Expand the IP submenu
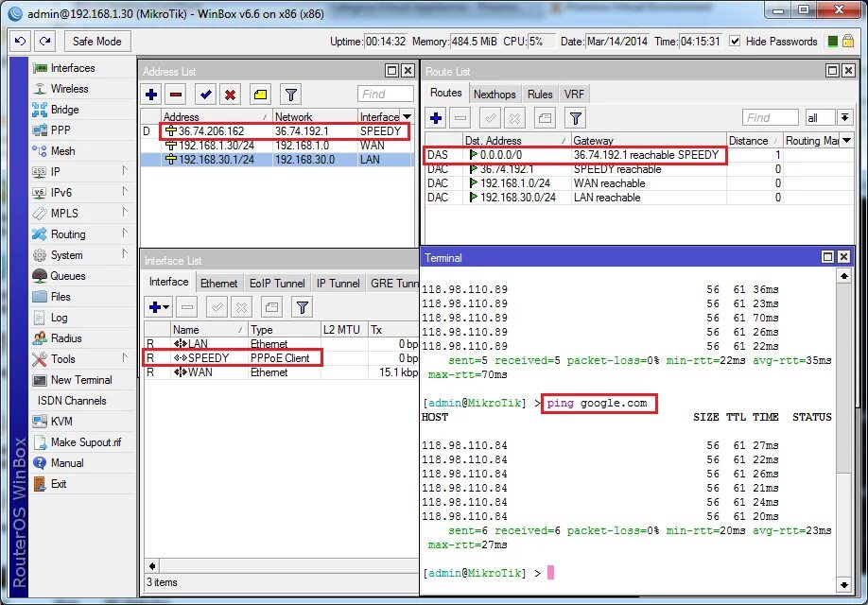 point(82,172)
